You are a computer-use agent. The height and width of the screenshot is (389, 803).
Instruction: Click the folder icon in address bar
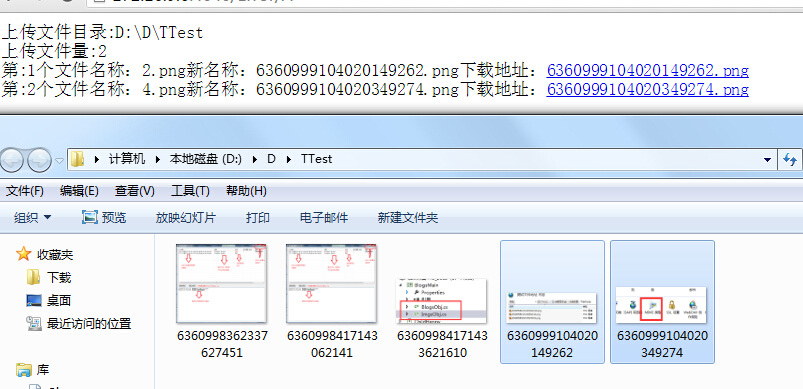[x=77, y=159]
